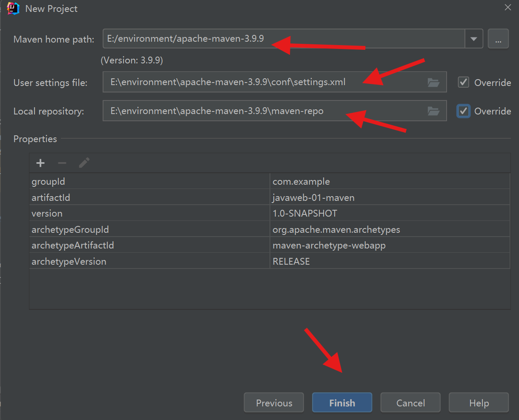This screenshot has height=420, width=519.
Task: Click the Cancel button
Action: 410,403
